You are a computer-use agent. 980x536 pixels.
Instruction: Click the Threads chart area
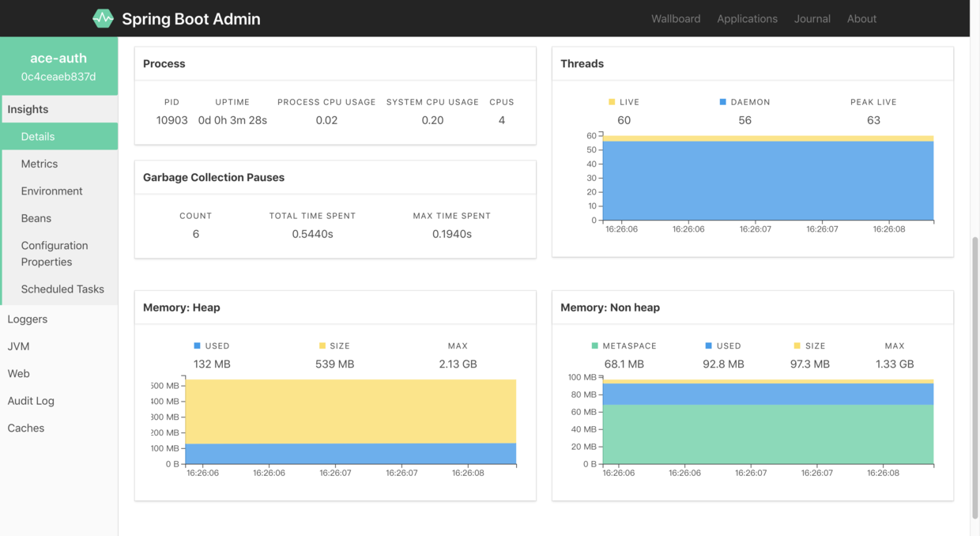pyautogui.click(x=767, y=178)
